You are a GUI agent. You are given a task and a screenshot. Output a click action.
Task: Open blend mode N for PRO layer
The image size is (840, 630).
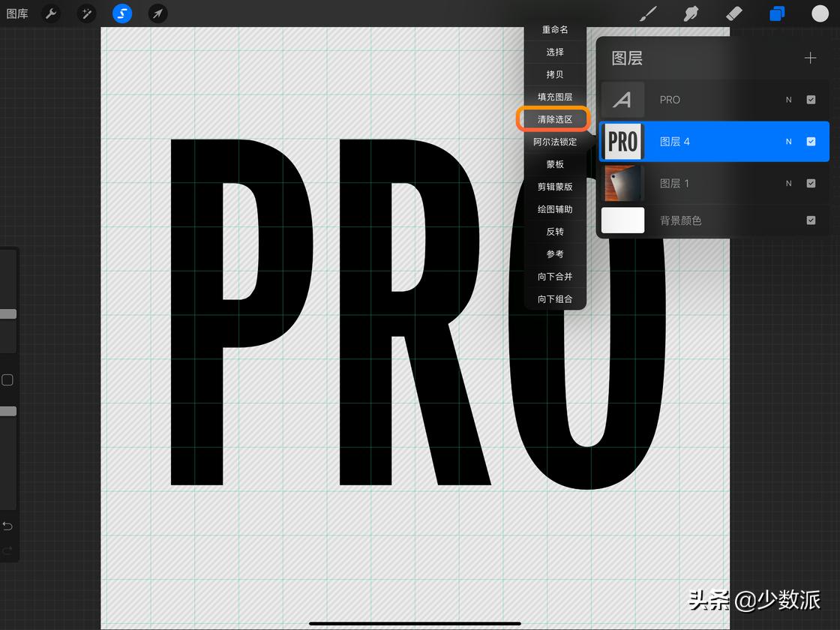788,100
